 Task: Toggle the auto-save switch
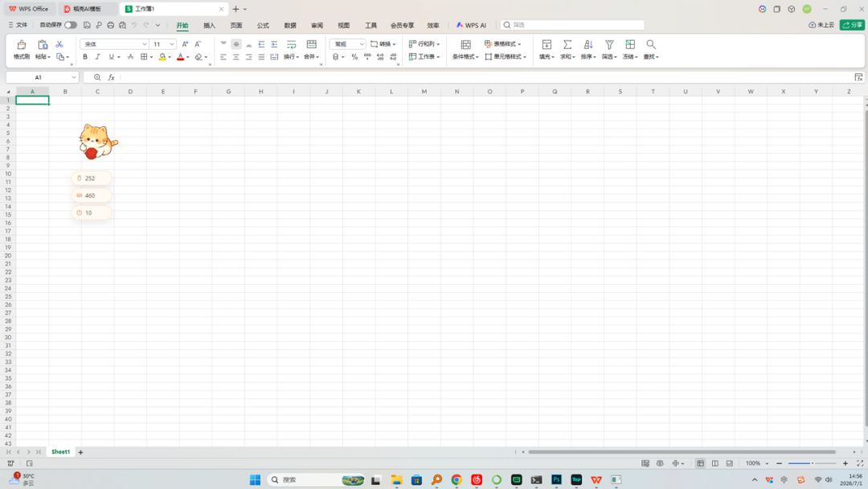click(x=70, y=25)
